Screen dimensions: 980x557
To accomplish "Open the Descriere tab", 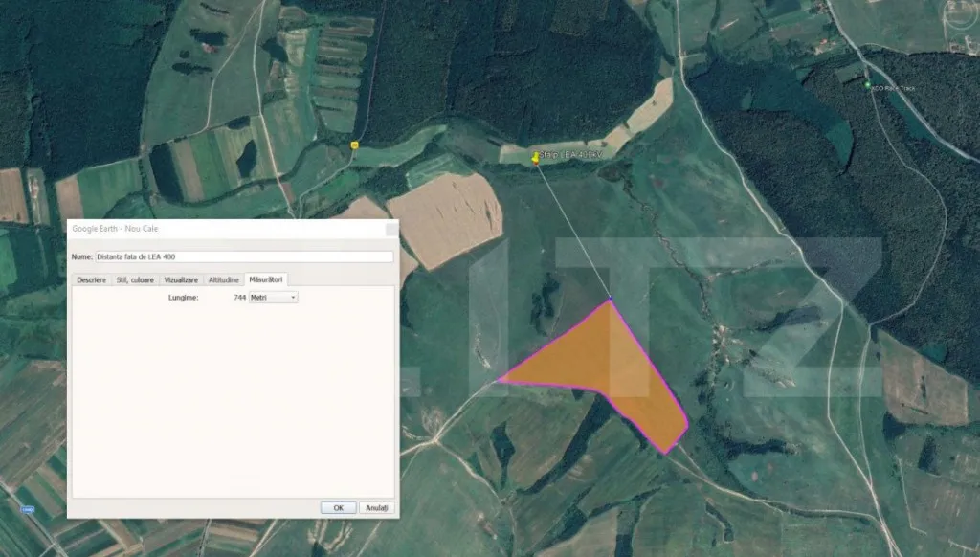I will (x=91, y=279).
